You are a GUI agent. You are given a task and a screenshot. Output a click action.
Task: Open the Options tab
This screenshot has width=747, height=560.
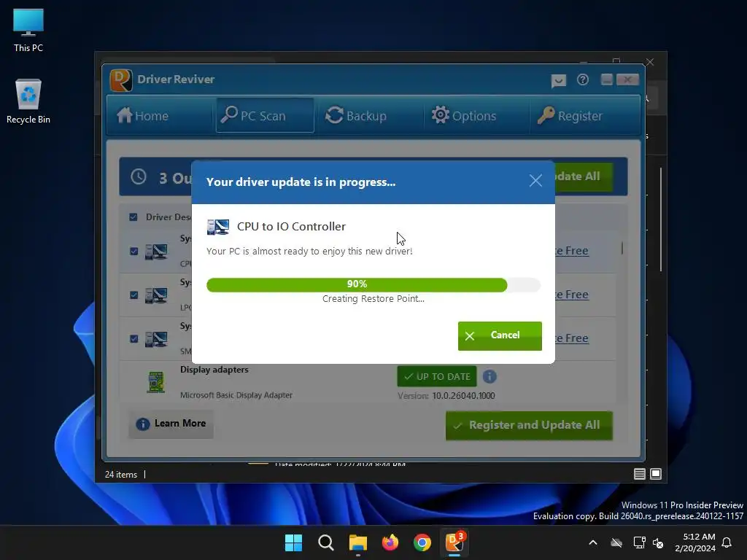(x=463, y=116)
